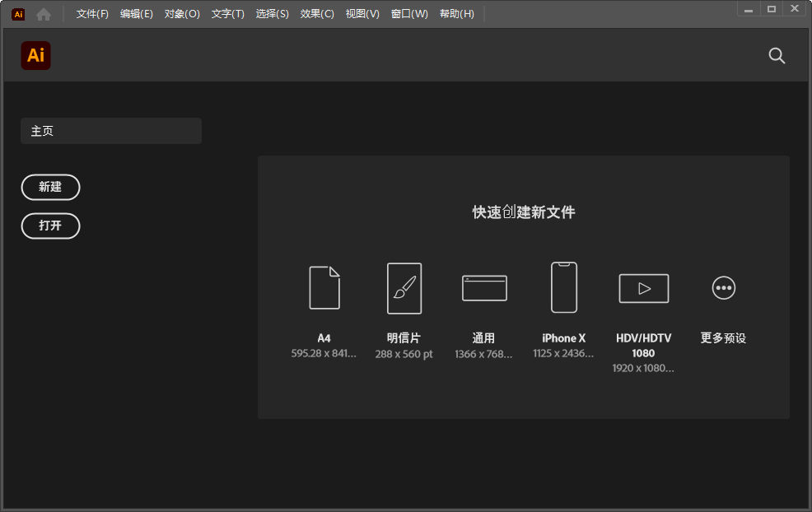Pick the iPhone X phone preset icon
Image resolution: width=812 pixels, height=512 pixels.
[x=563, y=288]
